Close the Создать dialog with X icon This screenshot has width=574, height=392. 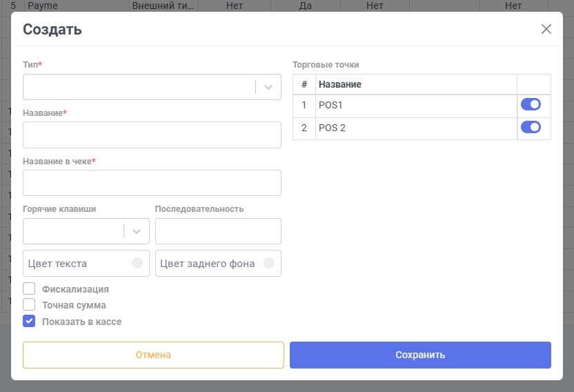[546, 29]
